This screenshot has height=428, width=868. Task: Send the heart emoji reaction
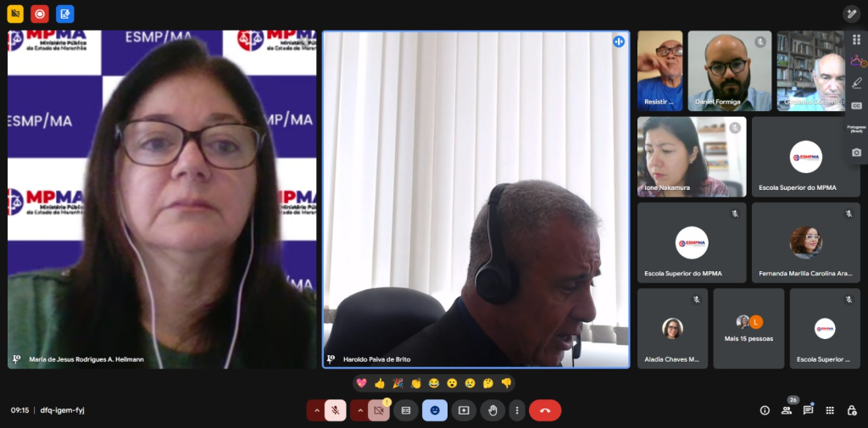coord(361,383)
